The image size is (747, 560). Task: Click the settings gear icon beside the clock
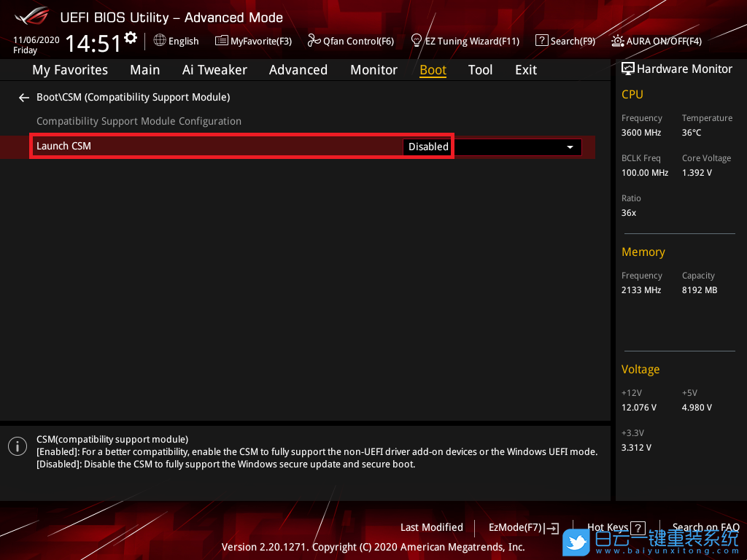[x=131, y=37]
